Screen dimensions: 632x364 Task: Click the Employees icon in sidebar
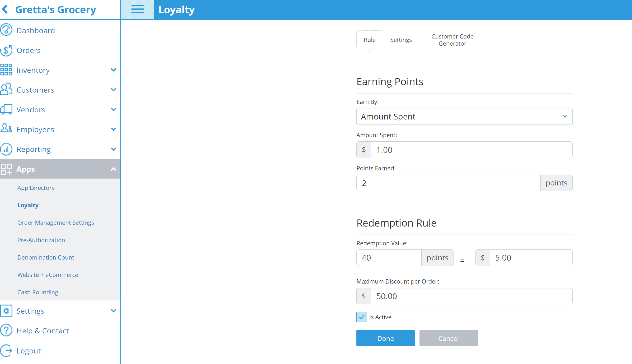7,129
